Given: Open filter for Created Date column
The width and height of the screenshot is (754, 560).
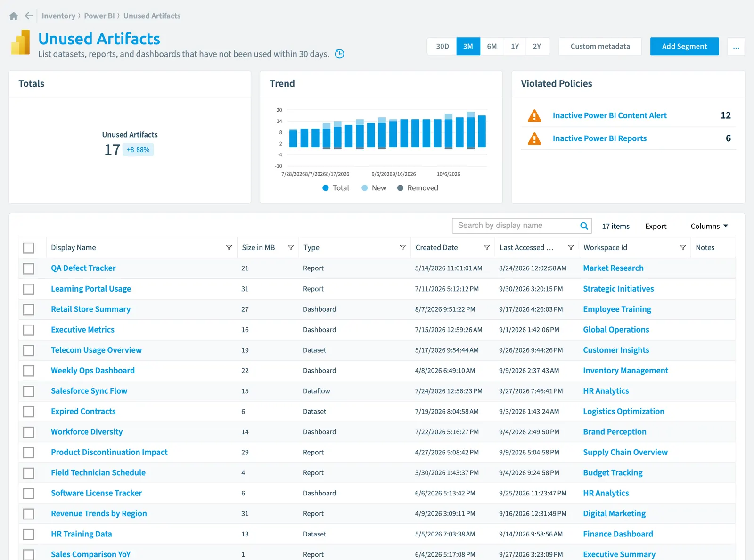Looking at the screenshot, I should pos(486,247).
